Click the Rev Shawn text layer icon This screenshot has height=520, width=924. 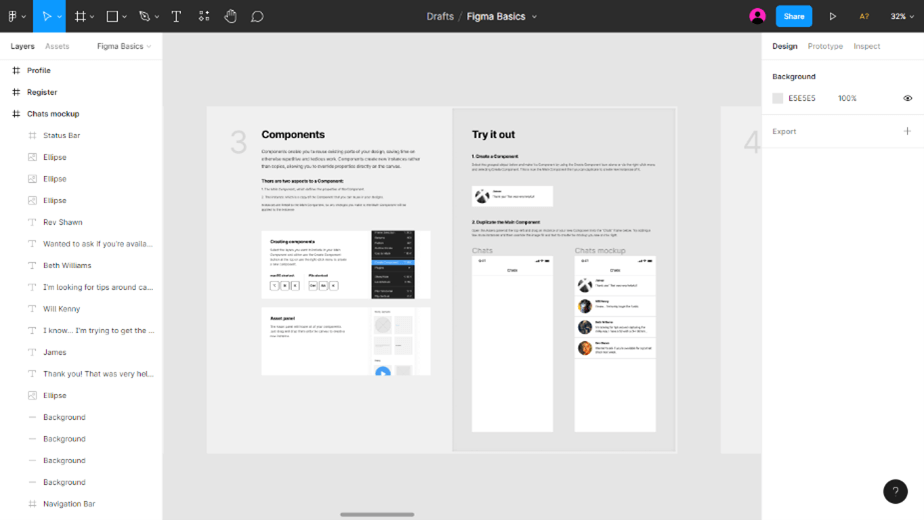pos(32,222)
